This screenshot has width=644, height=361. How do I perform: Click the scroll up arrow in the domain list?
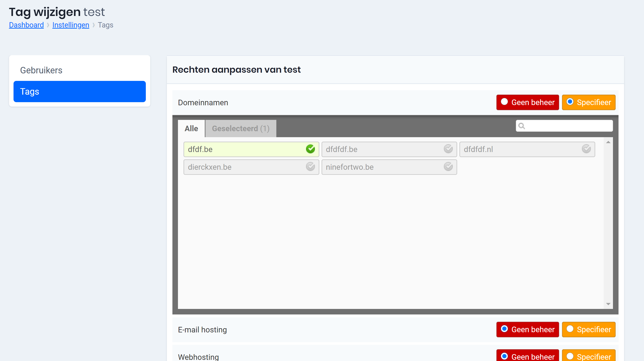pos(608,142)
